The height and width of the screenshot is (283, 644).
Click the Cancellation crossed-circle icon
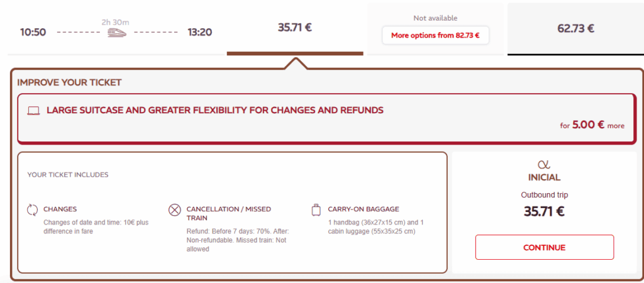tap(175, 209)
